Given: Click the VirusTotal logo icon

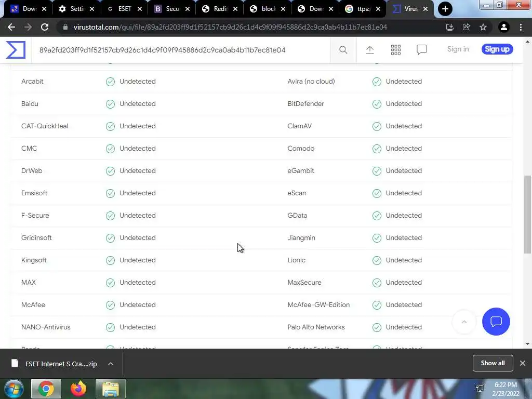Looking at the screenshot, I should click(16, 49).
